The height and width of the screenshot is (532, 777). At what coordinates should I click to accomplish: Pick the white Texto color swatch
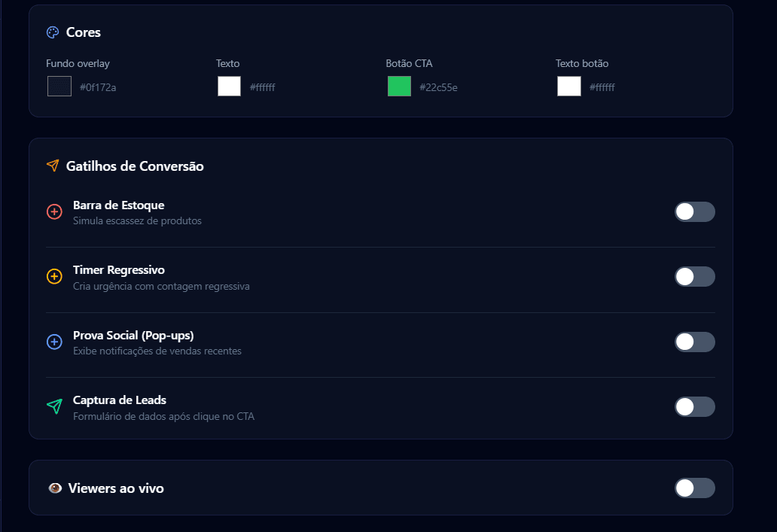click(x=229, y=87)
